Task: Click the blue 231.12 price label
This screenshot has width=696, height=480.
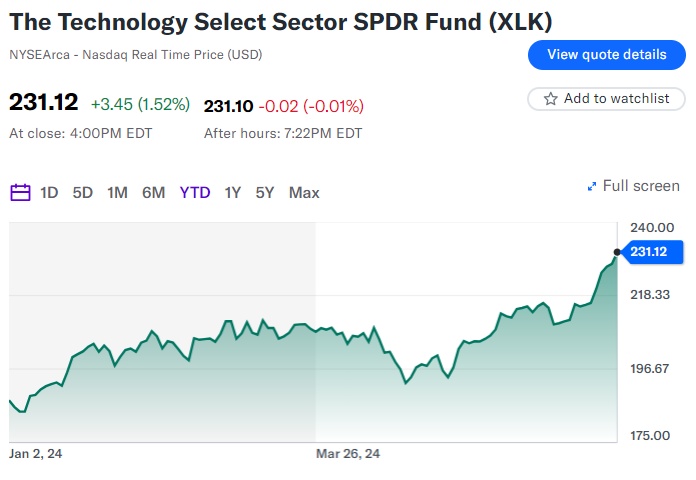Action: click(x=648, y=251)
